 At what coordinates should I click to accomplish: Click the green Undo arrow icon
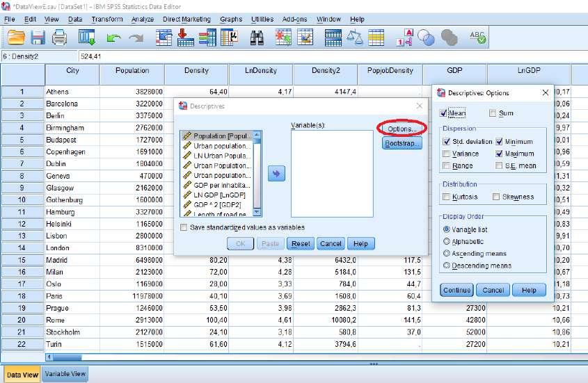(x=113, y=38)
